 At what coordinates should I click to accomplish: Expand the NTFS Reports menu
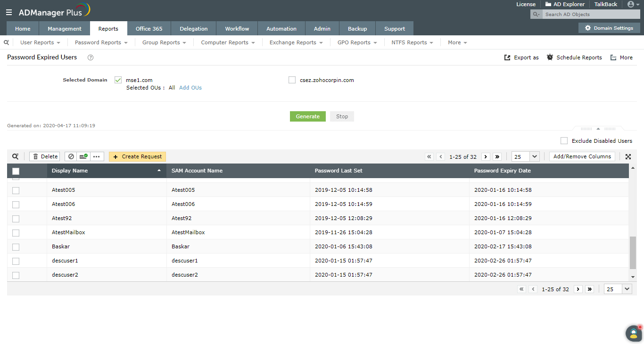pos(413,42)
